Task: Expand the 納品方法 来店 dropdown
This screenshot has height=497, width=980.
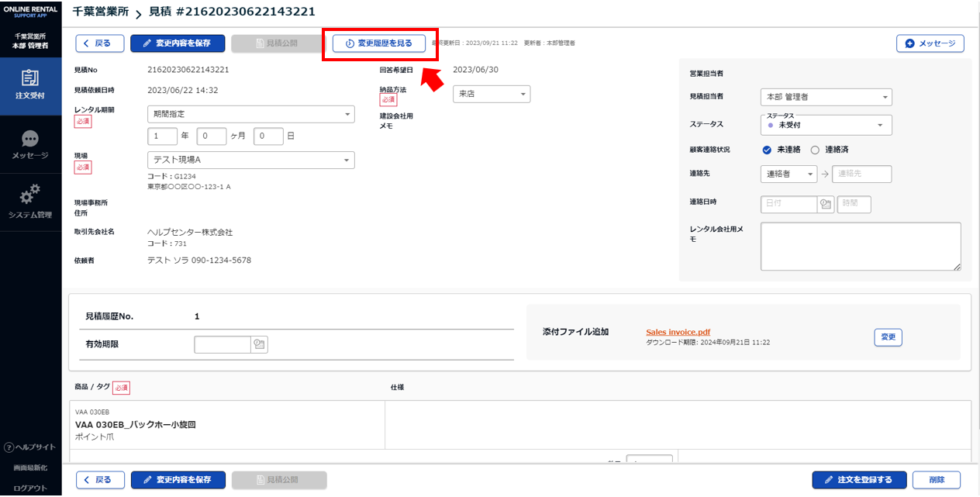Action: tap(492, 94)
